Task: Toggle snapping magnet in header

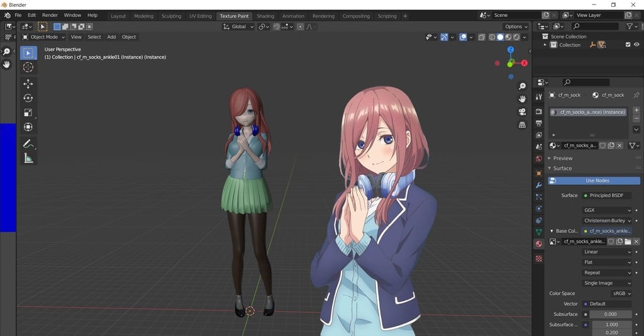Action: tap(277, 26)
